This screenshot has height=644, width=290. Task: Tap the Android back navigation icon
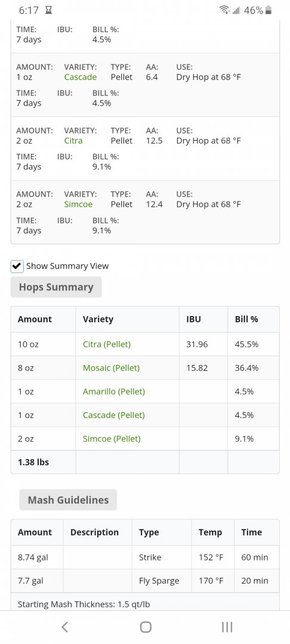[x=64, y=627]
